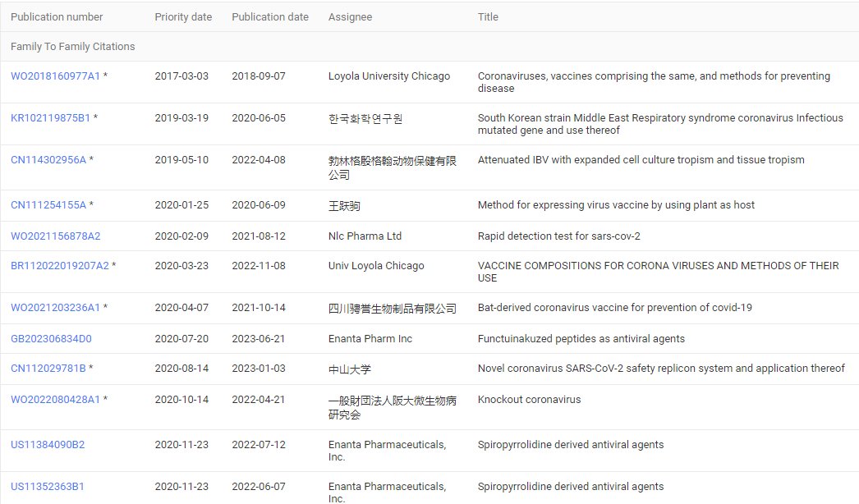This screenshot has width=859, height=504.
Task: Click the Publication number column header
Action: (57, 17)
